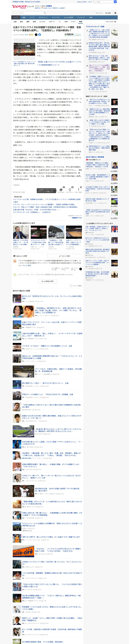Open the 経済 category
Screen dimensions: 129x644
click(x=34, y=22)
